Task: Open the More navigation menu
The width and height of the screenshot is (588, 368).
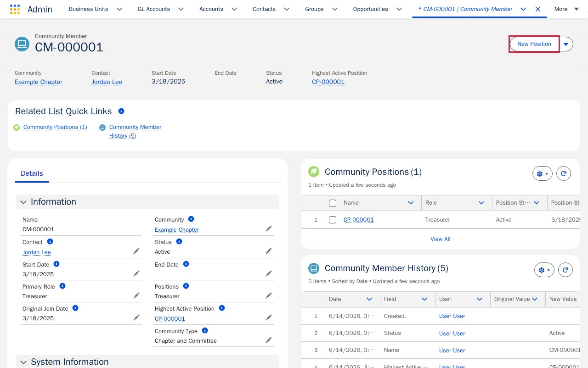Action: (x=566, y=9)
